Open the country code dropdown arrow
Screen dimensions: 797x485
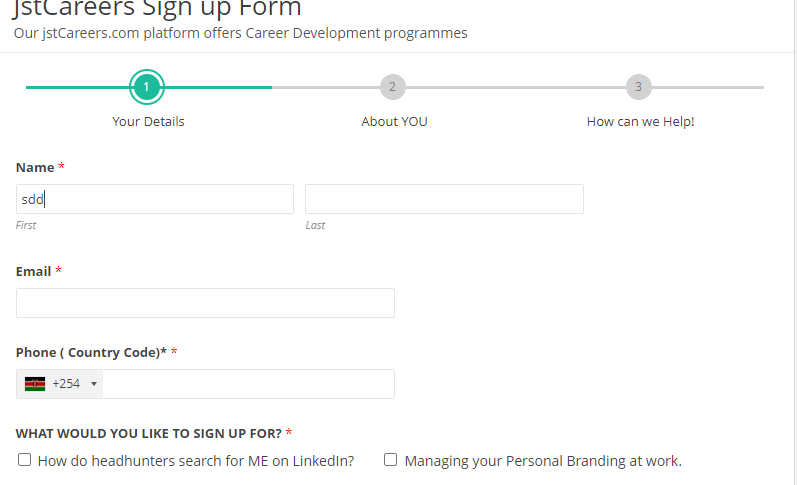click(x=94, y=384)
